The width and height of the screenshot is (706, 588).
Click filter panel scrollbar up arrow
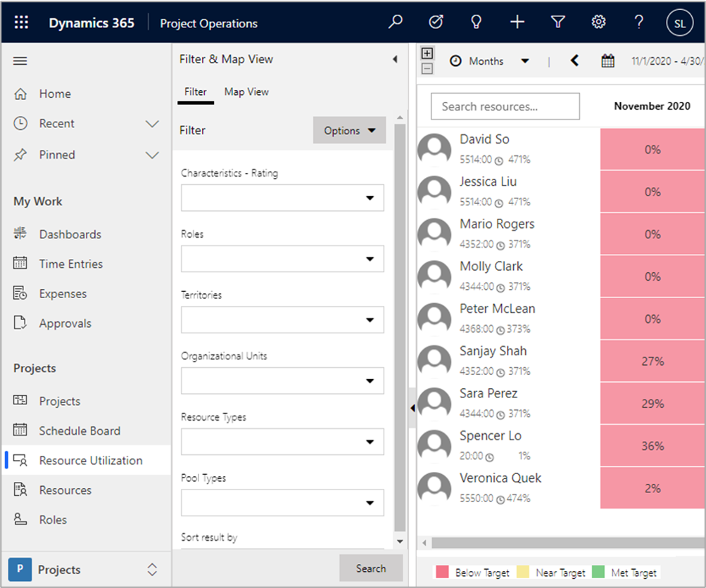[x=400, y=117]
